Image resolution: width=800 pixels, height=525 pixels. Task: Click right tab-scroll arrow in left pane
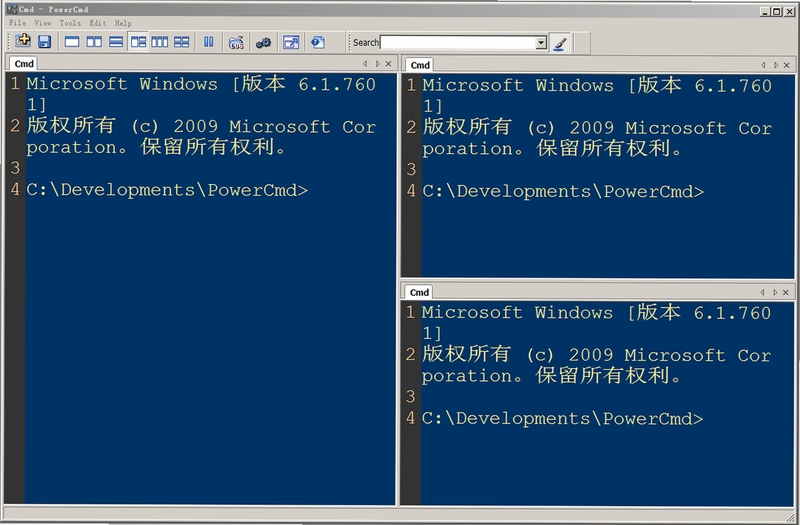(378, 64)
